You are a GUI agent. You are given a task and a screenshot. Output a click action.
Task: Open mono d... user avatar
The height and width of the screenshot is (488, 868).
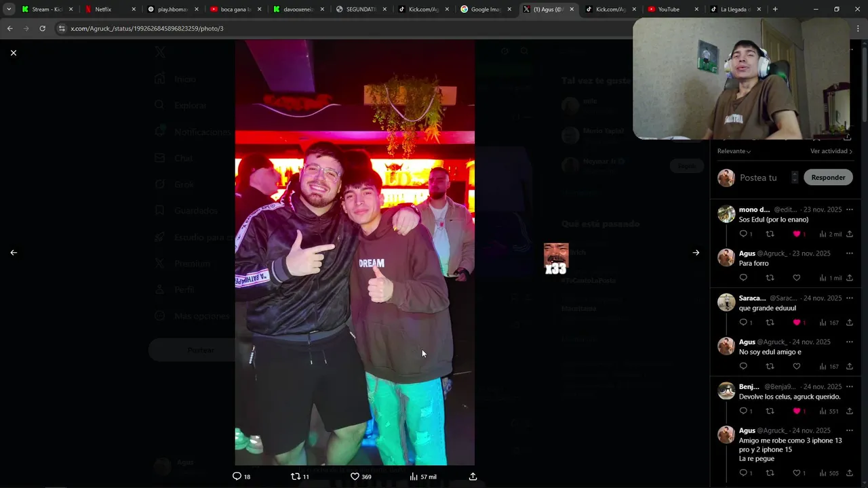726,214
